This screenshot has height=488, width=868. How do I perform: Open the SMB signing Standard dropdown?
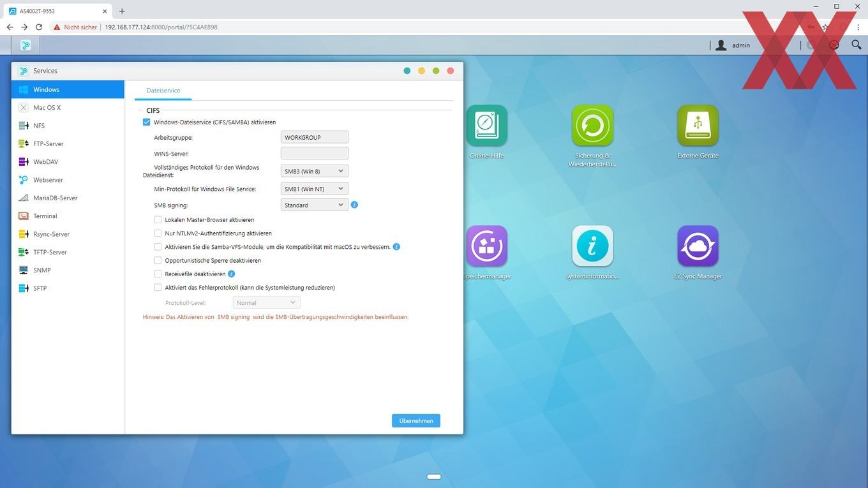click(315, 205)
